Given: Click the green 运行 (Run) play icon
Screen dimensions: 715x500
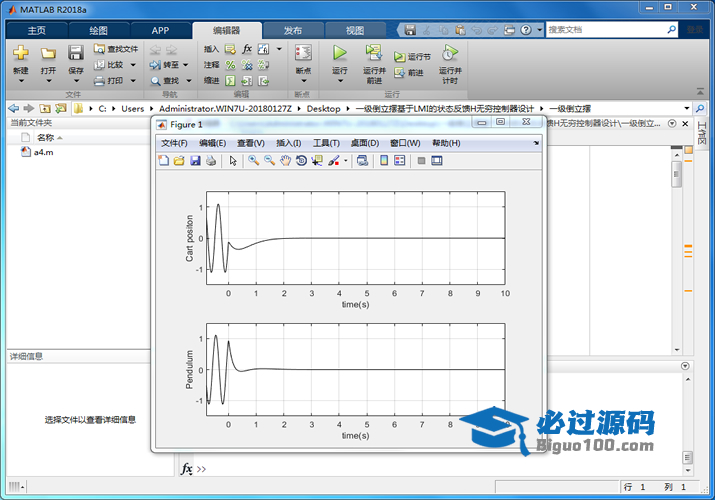Looking at the screenshot, I should (x=339, y=52).
